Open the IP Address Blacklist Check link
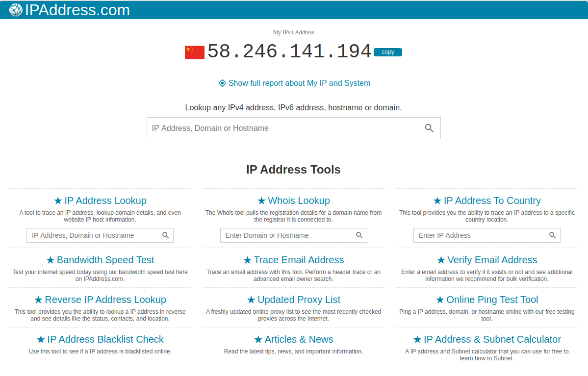 coord(100,339)
